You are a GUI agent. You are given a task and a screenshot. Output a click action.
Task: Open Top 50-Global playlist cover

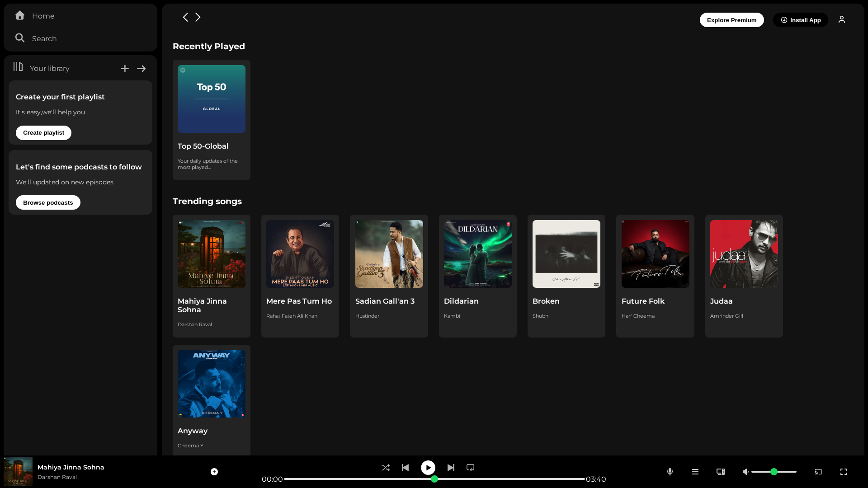212,99
